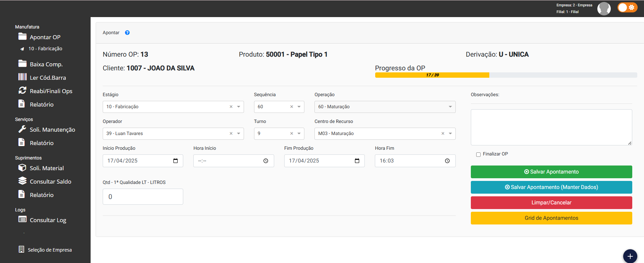Click the Filial: 1 - Filial header text
The height and width of the screenshot is (263, 644).
point(567,12)
